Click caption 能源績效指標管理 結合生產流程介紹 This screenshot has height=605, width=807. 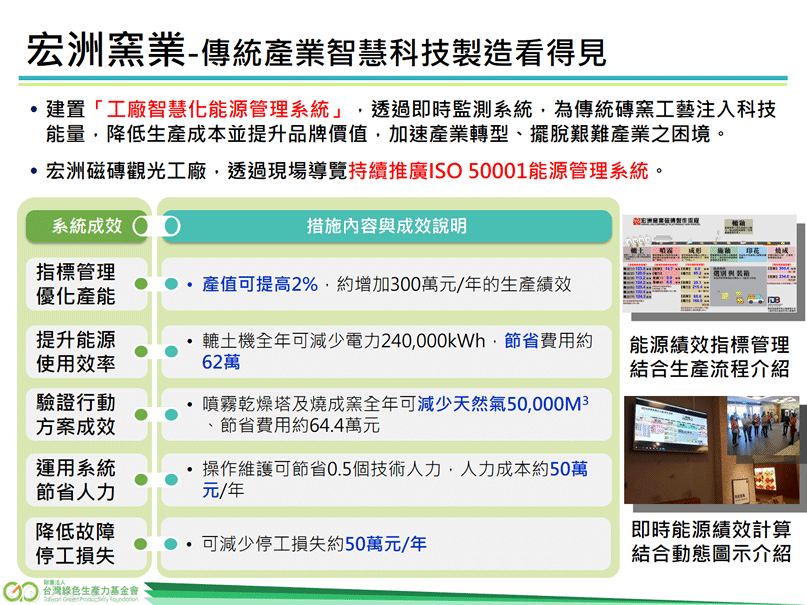(709, 357)
